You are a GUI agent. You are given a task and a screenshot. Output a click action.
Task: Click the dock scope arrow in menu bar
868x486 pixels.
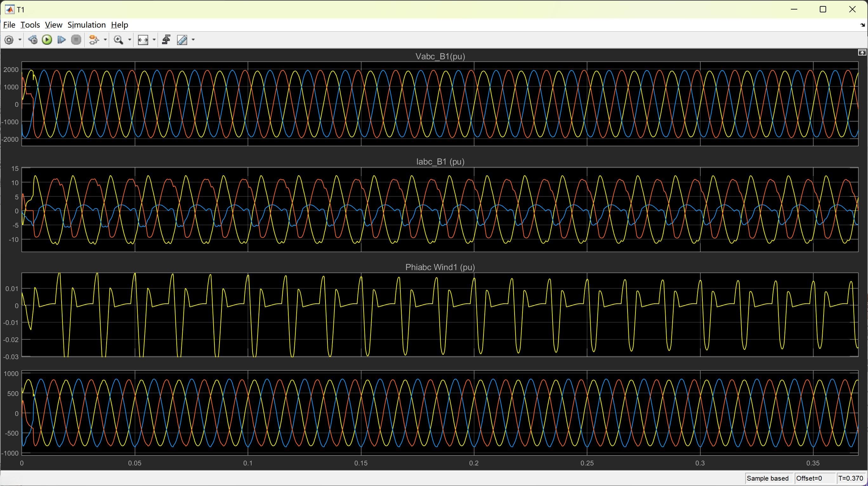(863, 25)
